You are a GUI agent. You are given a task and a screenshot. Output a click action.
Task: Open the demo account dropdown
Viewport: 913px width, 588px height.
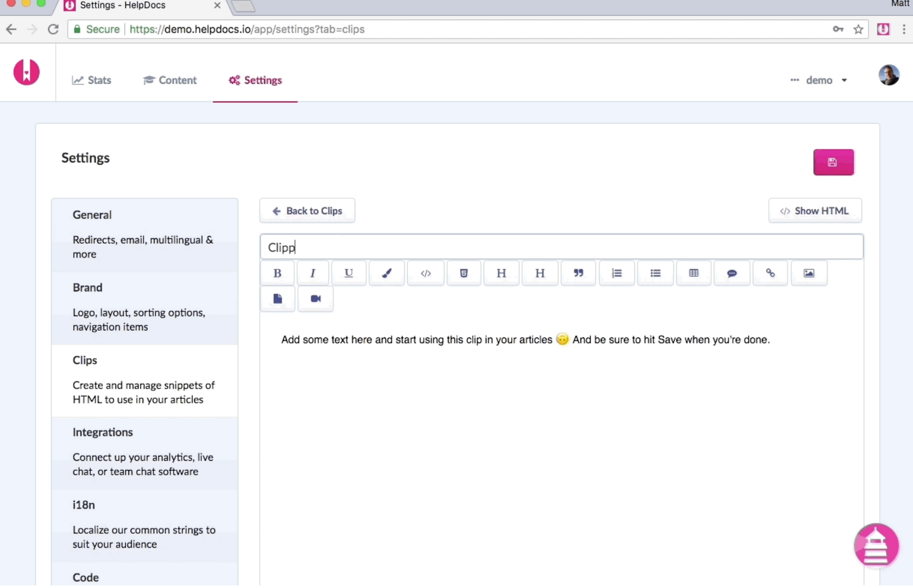click(x=825, y=80)
